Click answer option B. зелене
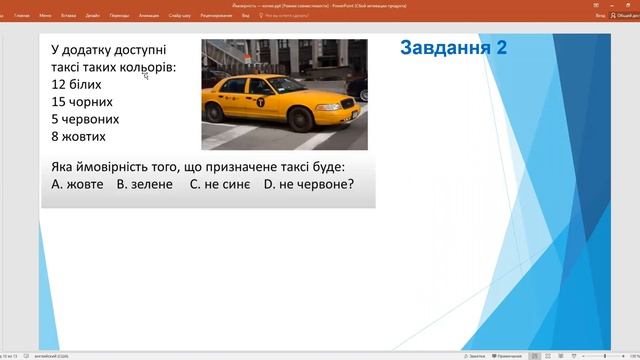 [x=144, y=184]
